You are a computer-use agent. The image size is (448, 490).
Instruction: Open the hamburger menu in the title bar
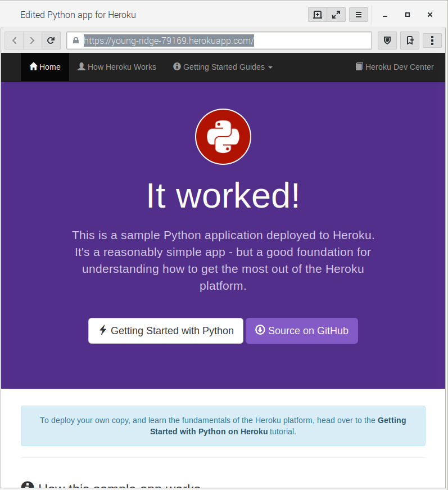click(x=358, y=15)
